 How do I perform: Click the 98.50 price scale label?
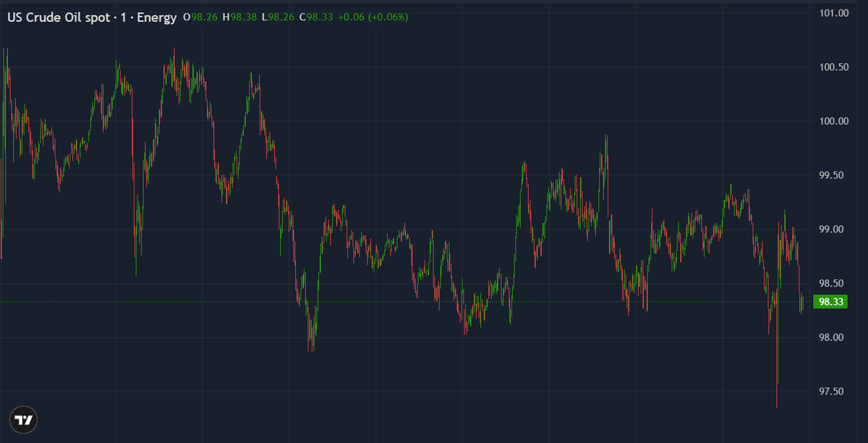(832, 282)
